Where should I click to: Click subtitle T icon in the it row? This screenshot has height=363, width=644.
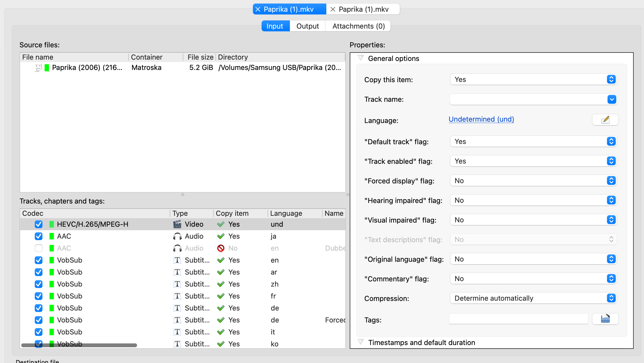(177, 332)
